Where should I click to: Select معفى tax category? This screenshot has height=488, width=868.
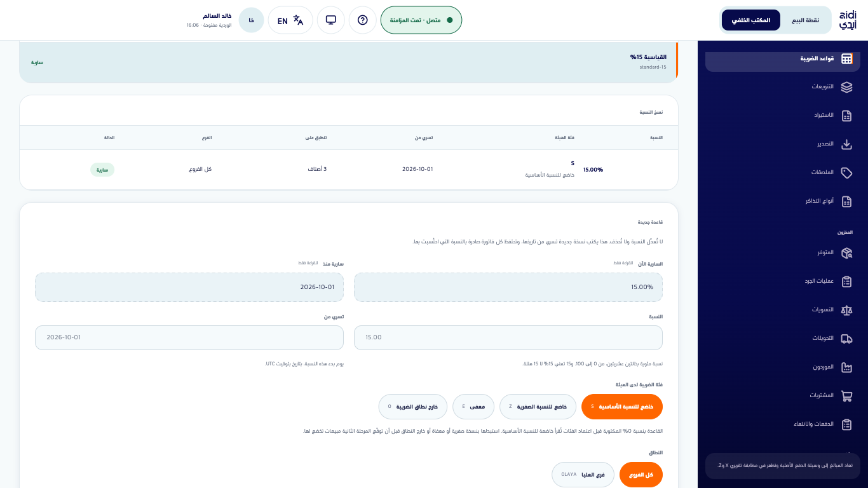pyautogui.click(x=474, y=407)
